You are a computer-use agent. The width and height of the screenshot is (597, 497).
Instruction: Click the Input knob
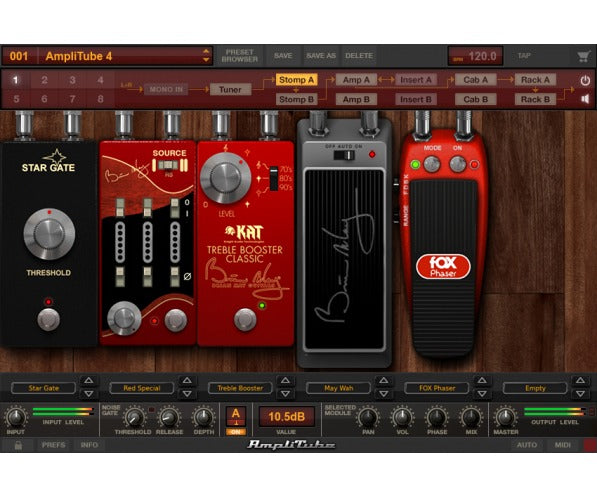16,417
